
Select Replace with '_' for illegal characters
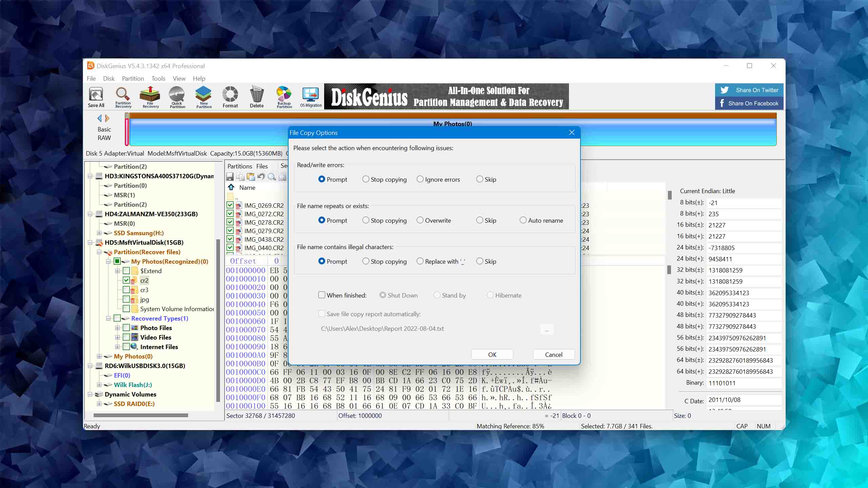(441, 261)
